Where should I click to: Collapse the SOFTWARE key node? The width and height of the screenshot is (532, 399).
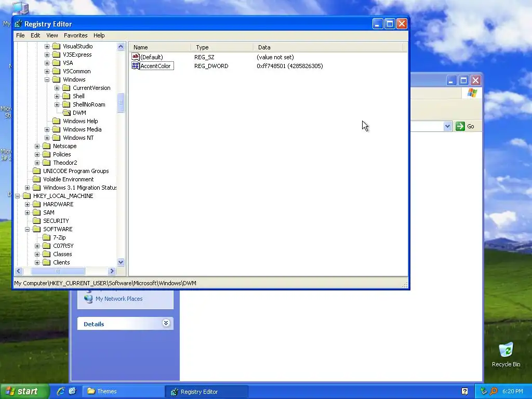(27, 229)
